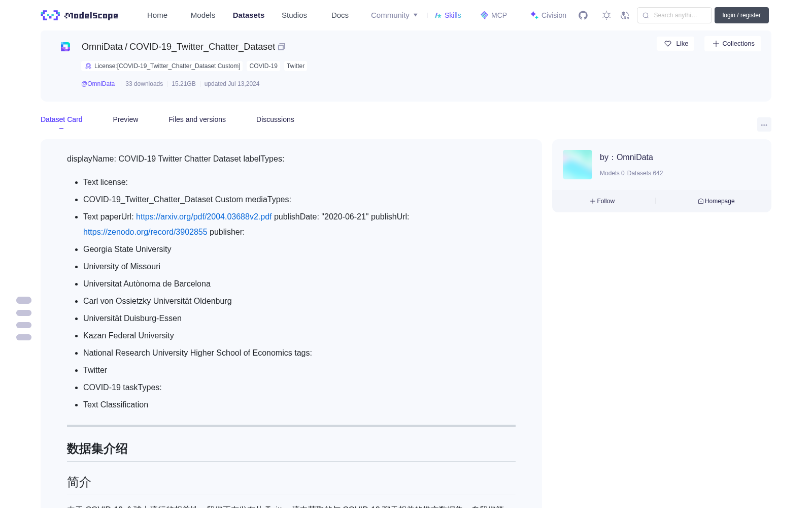
Task: Click 'Text Classification' list item
Action: (116, 404)
